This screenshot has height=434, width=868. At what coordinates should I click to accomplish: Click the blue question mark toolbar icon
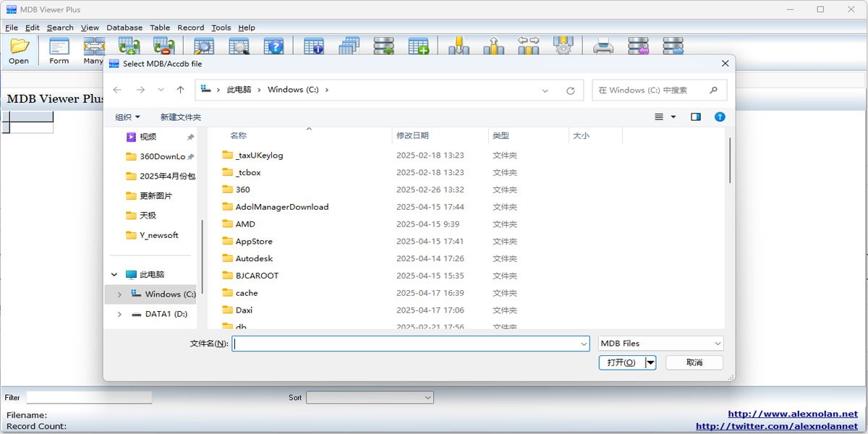click(x=273, y=47)
